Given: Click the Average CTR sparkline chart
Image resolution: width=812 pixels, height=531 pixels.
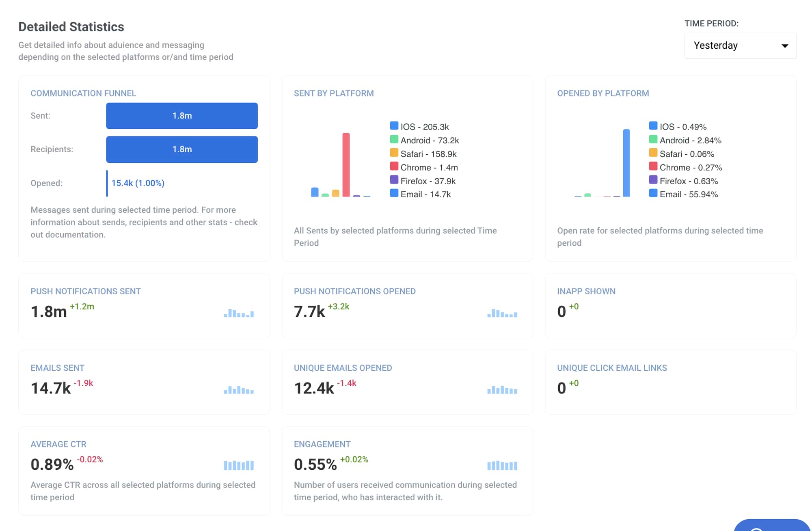Looking at the screenshot, I should pyautogui.click(x=239, y=465).
